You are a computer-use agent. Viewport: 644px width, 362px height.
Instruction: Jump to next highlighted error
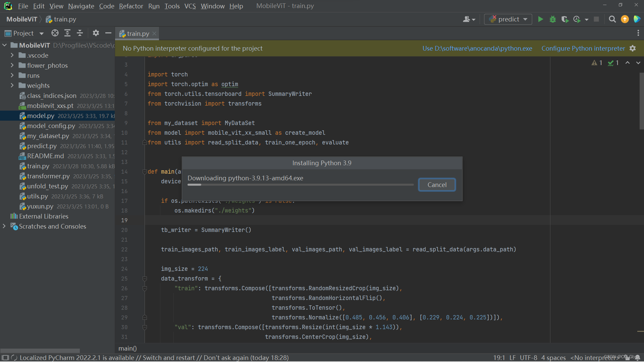click(x=638, y=63)
